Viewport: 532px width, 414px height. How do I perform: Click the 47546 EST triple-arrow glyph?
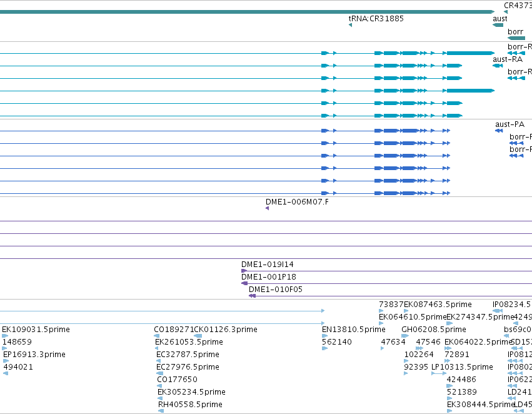419,348
